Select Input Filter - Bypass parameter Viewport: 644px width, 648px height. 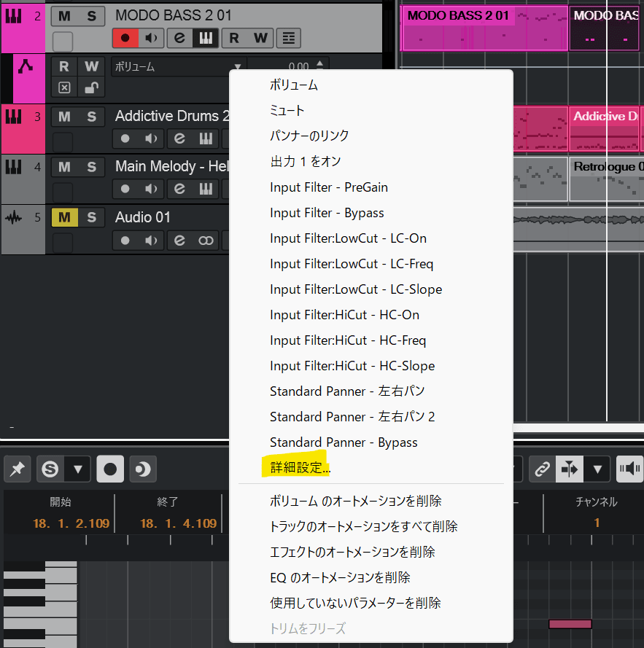pyautogui.click(x=371, y=213)
